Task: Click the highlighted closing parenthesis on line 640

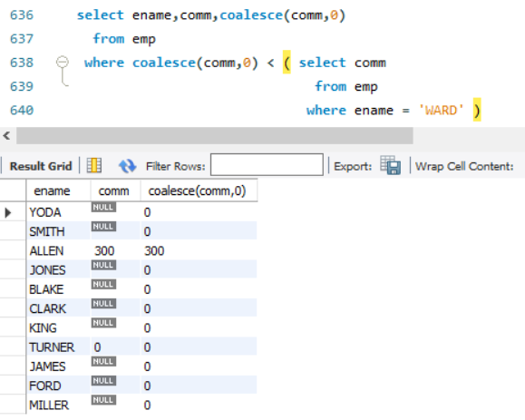Action: click(x=477, y=110)
